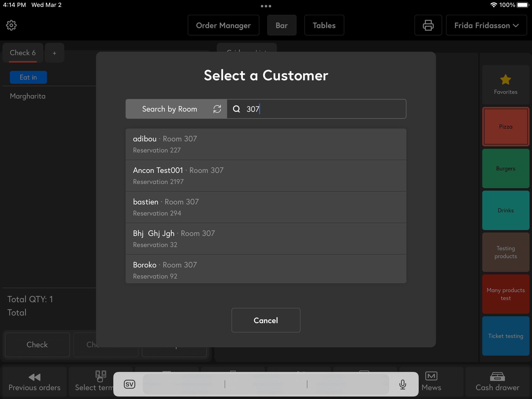
Task: Open the Order Manager tab
Action: (x=223, y=25)
